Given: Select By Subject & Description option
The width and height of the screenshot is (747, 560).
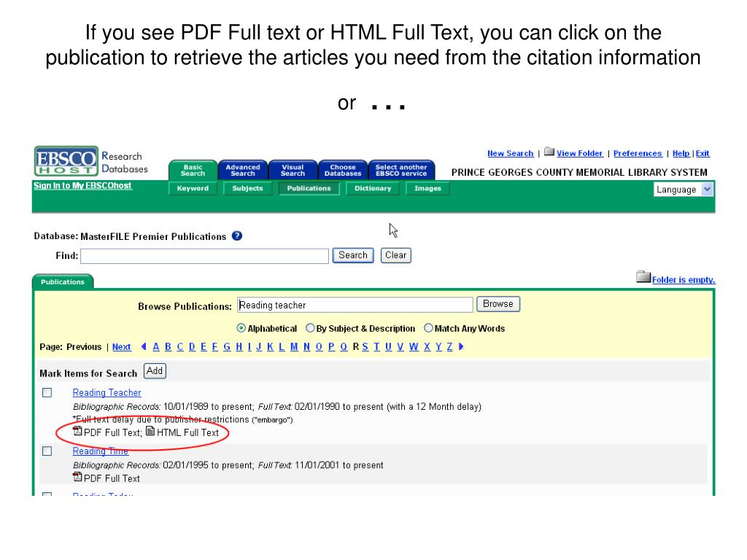Looking at the screenshot, I should click(310, 328).
